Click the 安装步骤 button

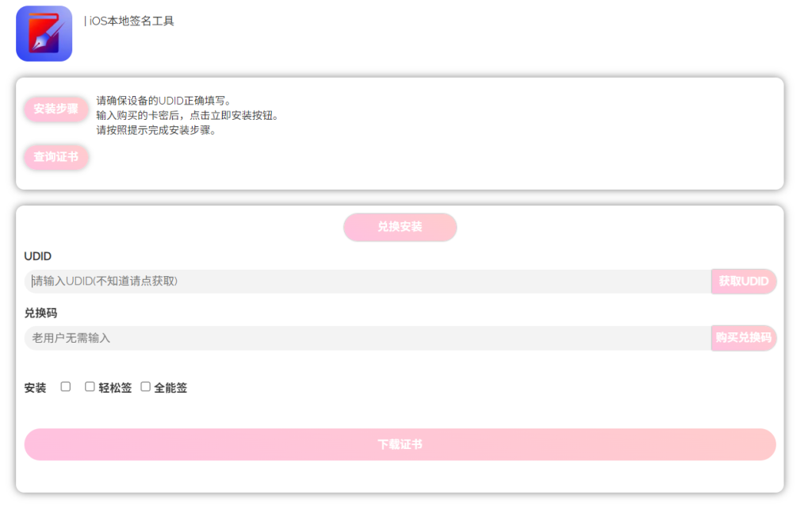tap(56, 109)
